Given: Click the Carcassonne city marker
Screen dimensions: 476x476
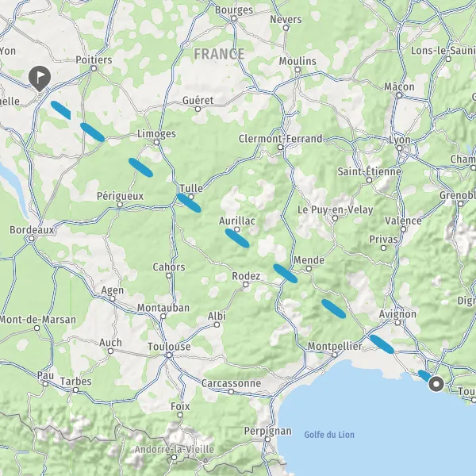Looking at the screenshot, I should click(231, 392).
